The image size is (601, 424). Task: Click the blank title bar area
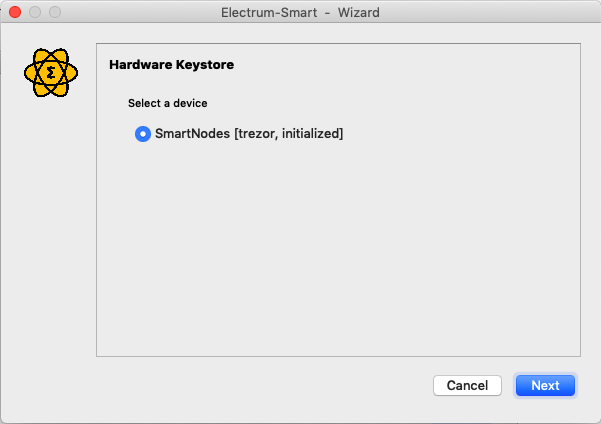point(491,12)
